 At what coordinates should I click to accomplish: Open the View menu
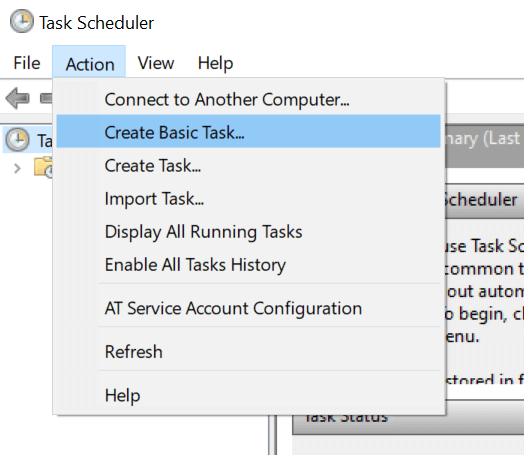coord(156,63)
